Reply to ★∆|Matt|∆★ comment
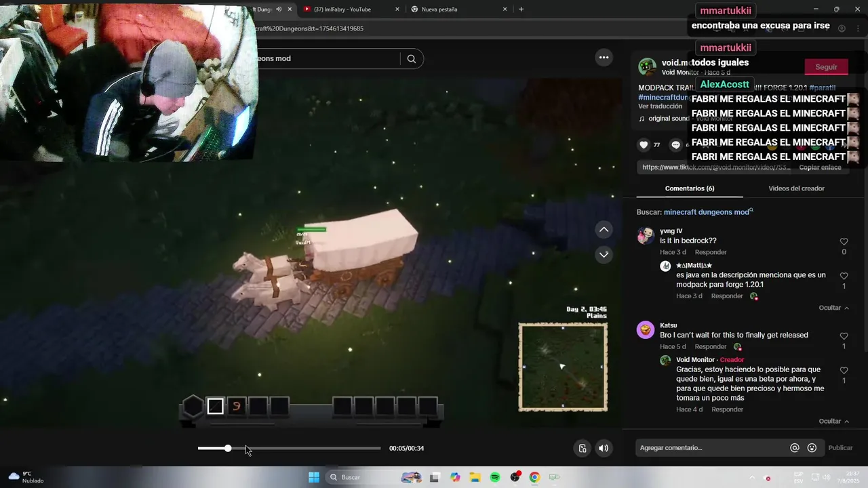The image size is (868, 488). pos(727,296)
